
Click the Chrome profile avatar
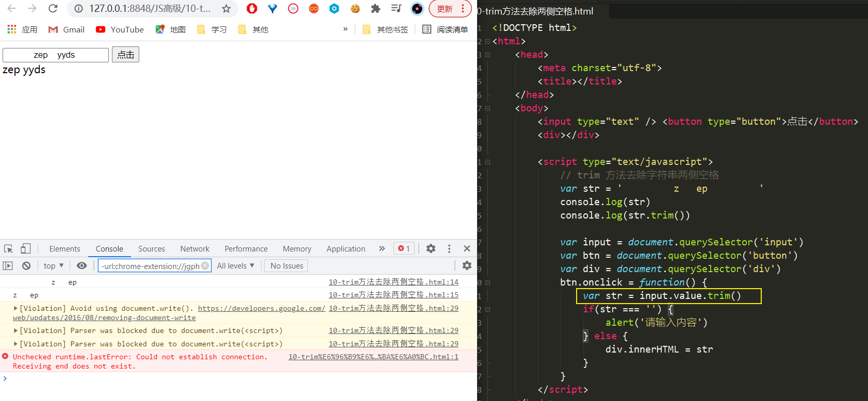[x=417, y=9]
